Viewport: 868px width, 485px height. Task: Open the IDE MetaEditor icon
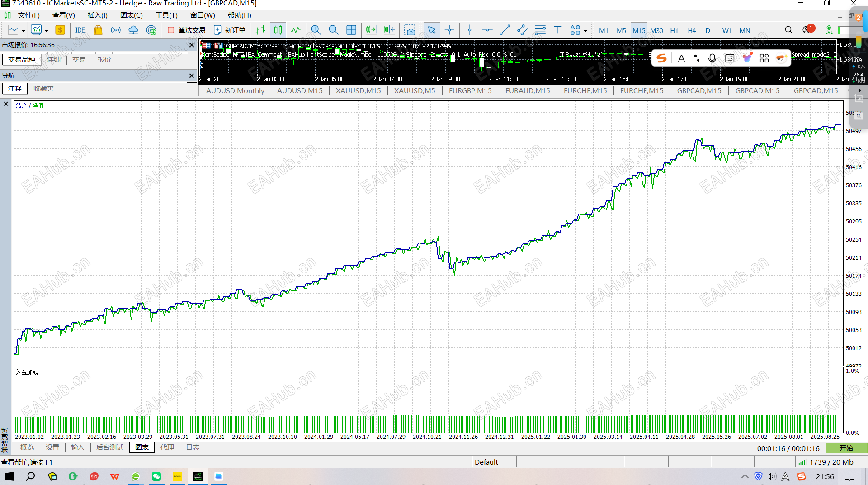tap(80, 30)
